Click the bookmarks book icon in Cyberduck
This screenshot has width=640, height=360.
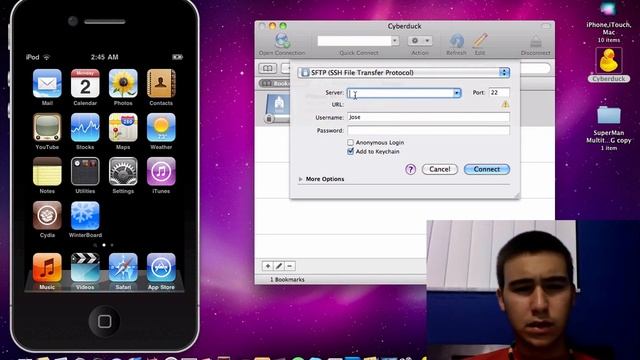(x=267, y=68)
